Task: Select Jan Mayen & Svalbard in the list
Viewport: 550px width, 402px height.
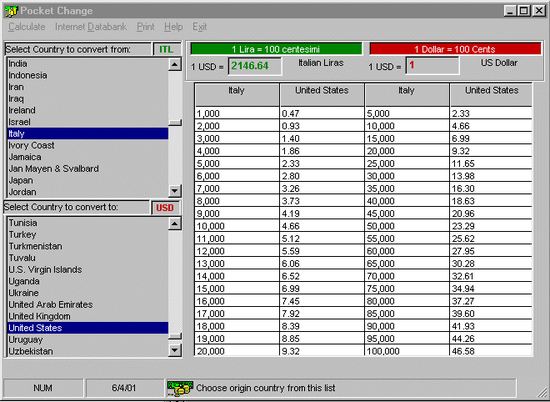Action: [x=88, y=169]
